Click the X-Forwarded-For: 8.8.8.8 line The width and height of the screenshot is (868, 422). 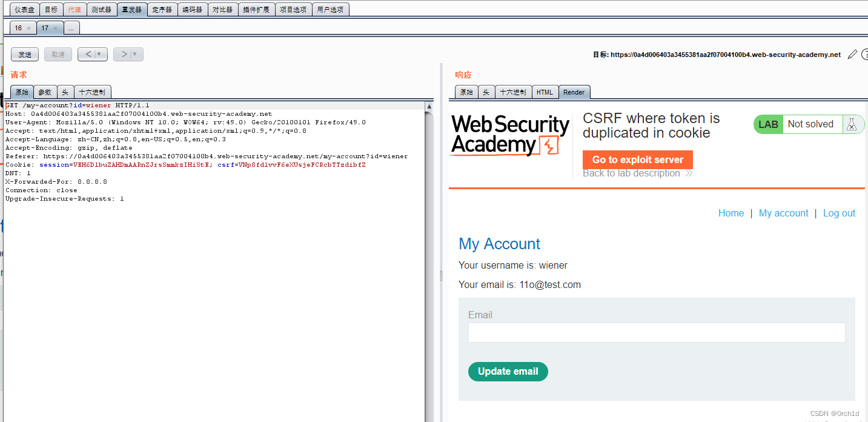(x=56, y=182)
